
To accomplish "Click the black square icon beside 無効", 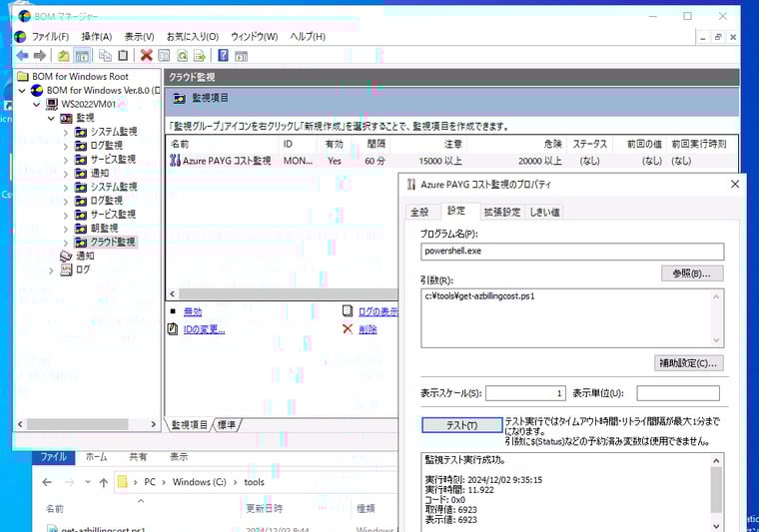I will point(173,312).
